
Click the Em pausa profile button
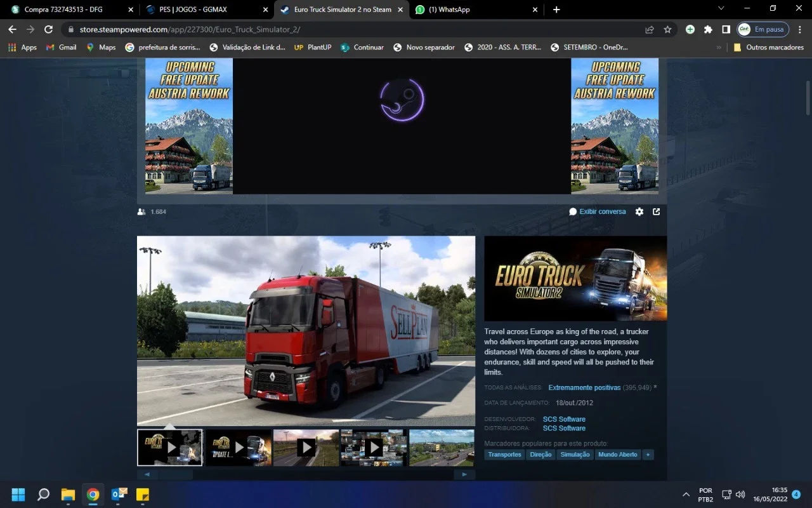(763, 29)
